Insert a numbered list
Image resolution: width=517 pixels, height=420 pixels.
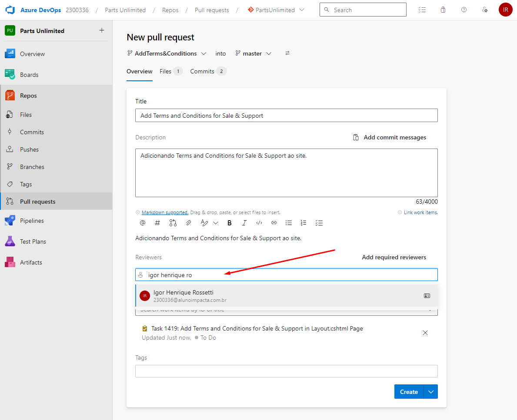click(x=304, y=223)
